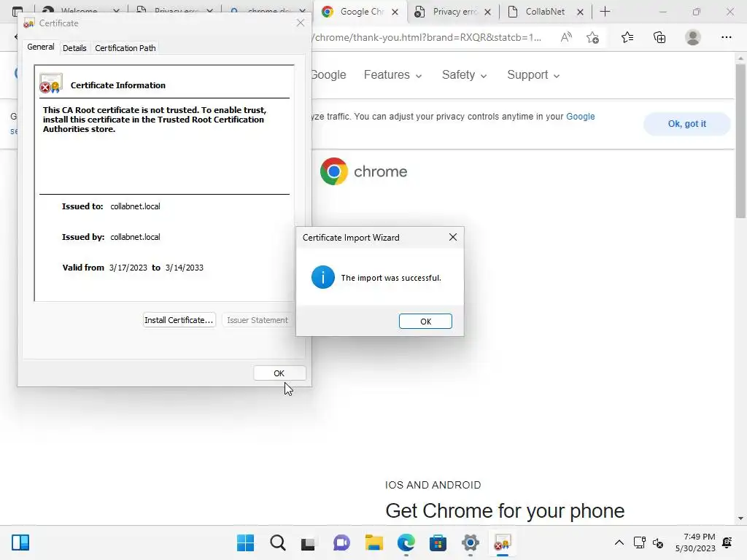The height and width of the screenshot is (560, 747).
Task: Open the Chat icon on taskbar
Action: (x=341, y=542)
